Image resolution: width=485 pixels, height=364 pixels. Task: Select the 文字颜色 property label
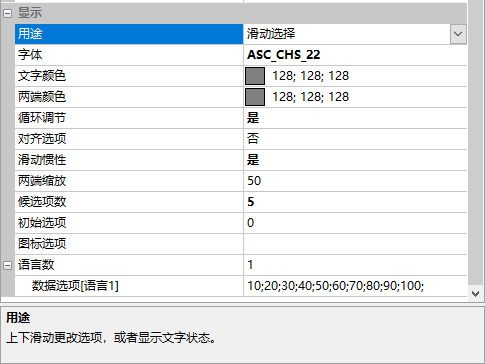pyautogui.click(x=42, y=76)
